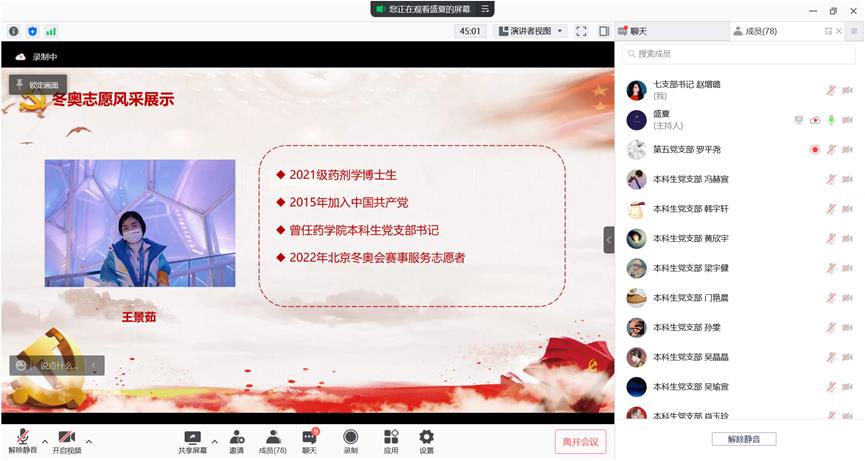Click the 聊天 chat icon in bottom toolbar

point(309,438)
